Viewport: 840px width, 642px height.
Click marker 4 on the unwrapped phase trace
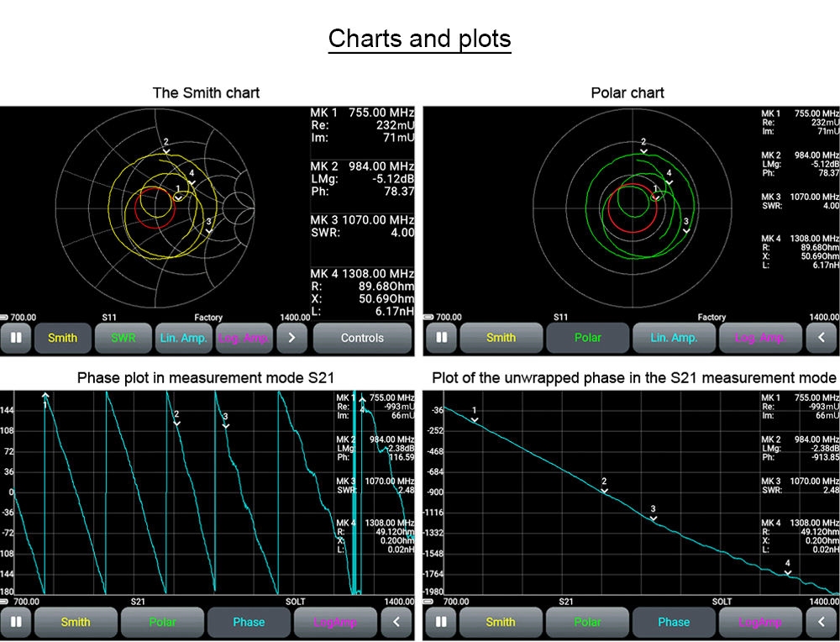(x=788, y=571)
